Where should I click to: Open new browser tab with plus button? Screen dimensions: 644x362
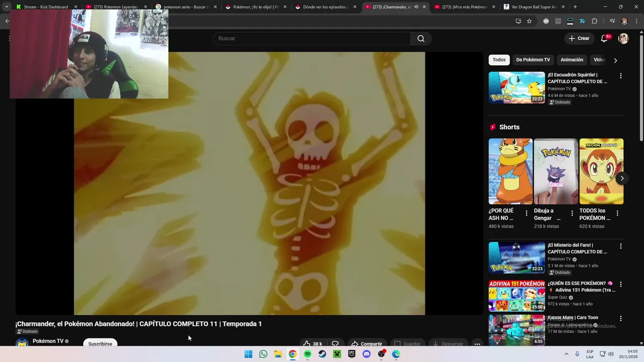(x=575, y=7)
